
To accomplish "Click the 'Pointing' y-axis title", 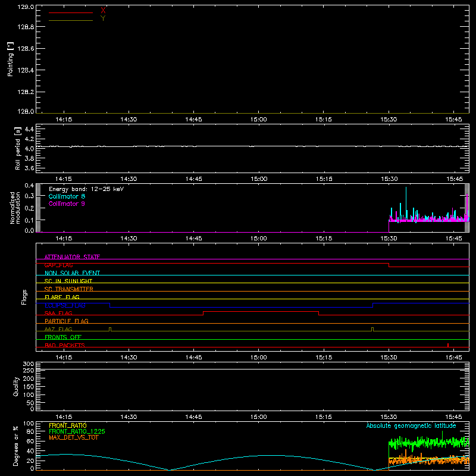I will point(10,59).
